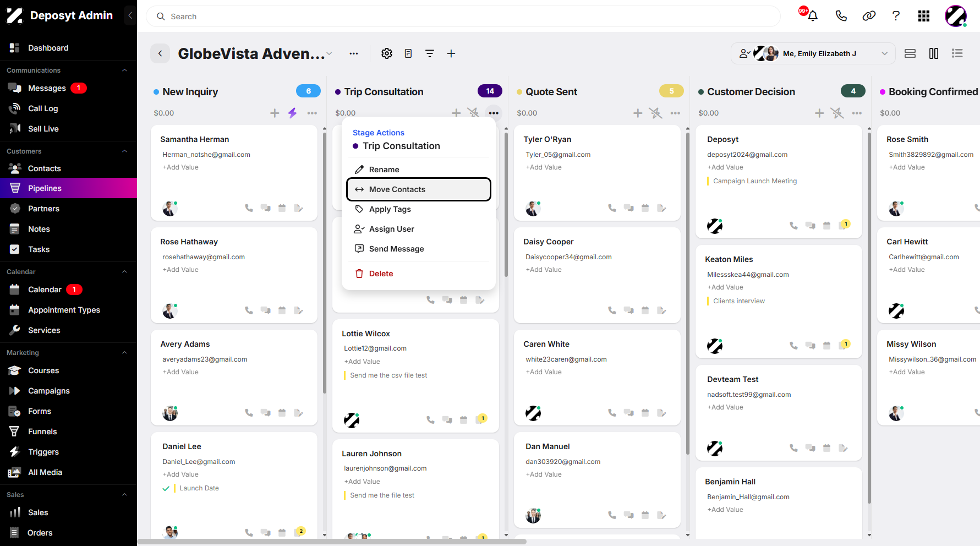Click the lightning automation icon in New Inquiry
The image size is (980, 546).
tap(292, 113)
